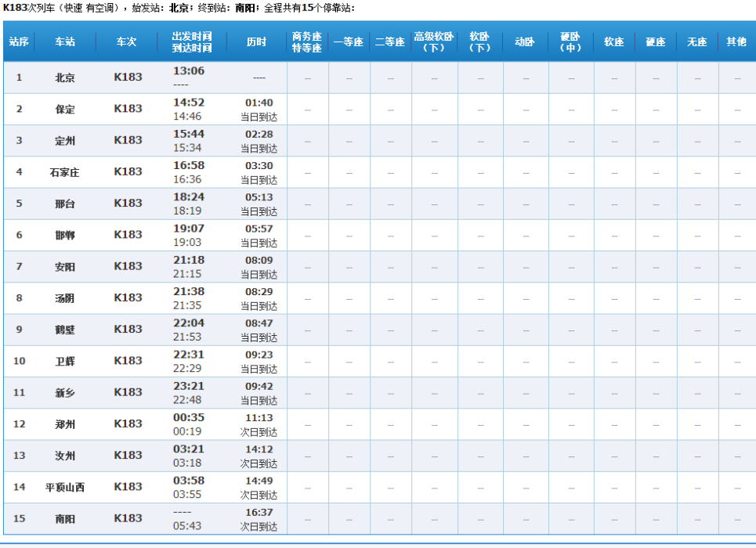The height and width of the screenshot is (548, 756).
Task: Click station 汝州 in the table
Action: [65, 456]
